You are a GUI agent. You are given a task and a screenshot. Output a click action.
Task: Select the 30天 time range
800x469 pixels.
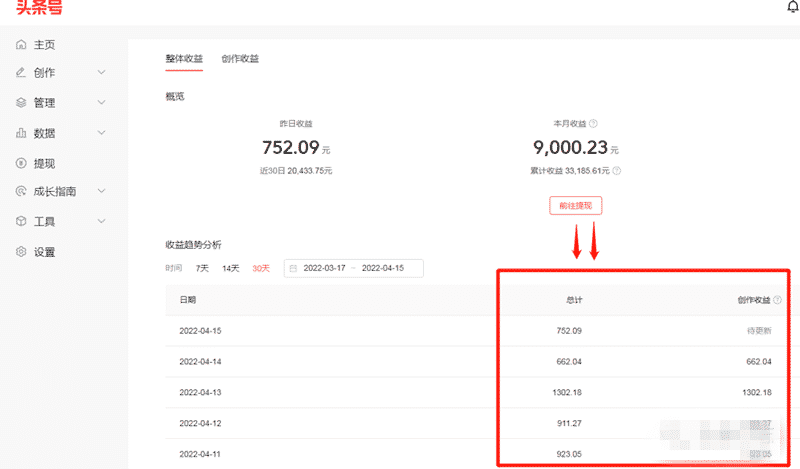click(261, 268)
